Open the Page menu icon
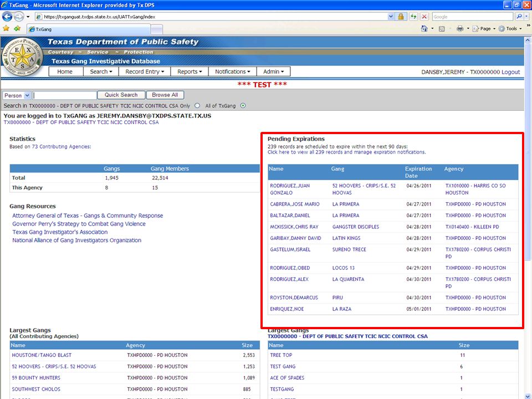Image resolution: width=532 pixels, height=399 pixels. click(484, 29)
